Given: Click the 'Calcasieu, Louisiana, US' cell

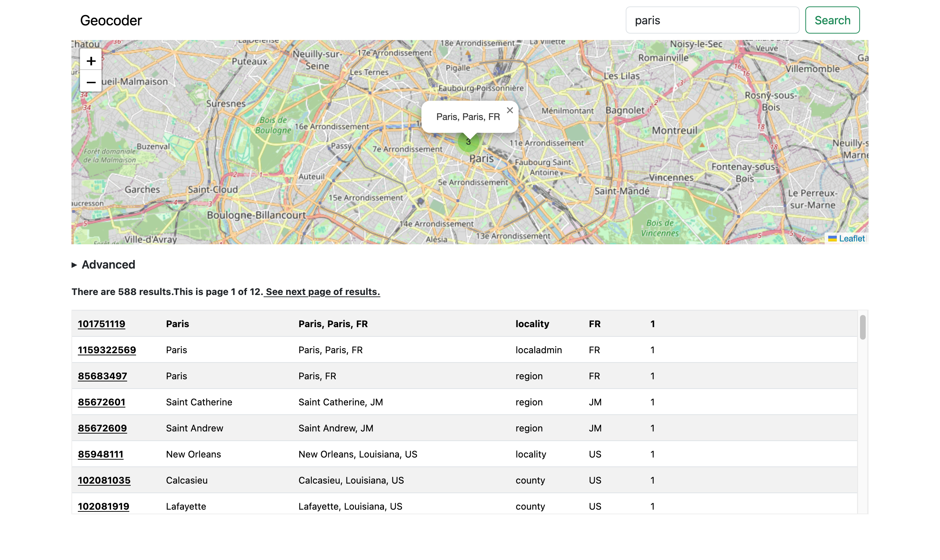Looking at the screenshot, I should tap(351, 480).
